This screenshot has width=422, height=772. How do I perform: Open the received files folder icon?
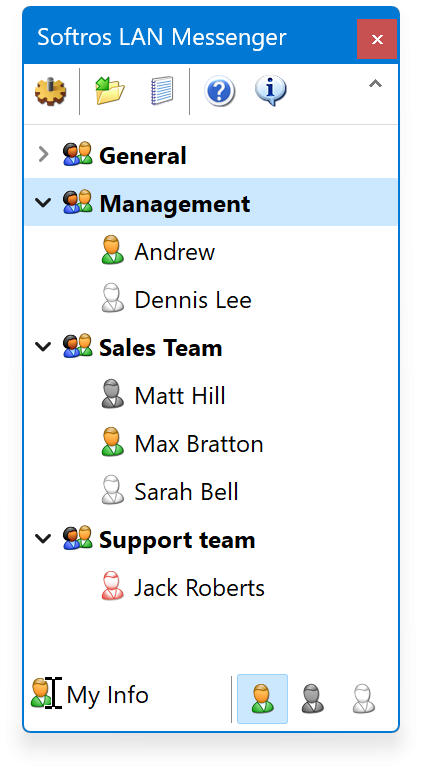pos(110,91)
